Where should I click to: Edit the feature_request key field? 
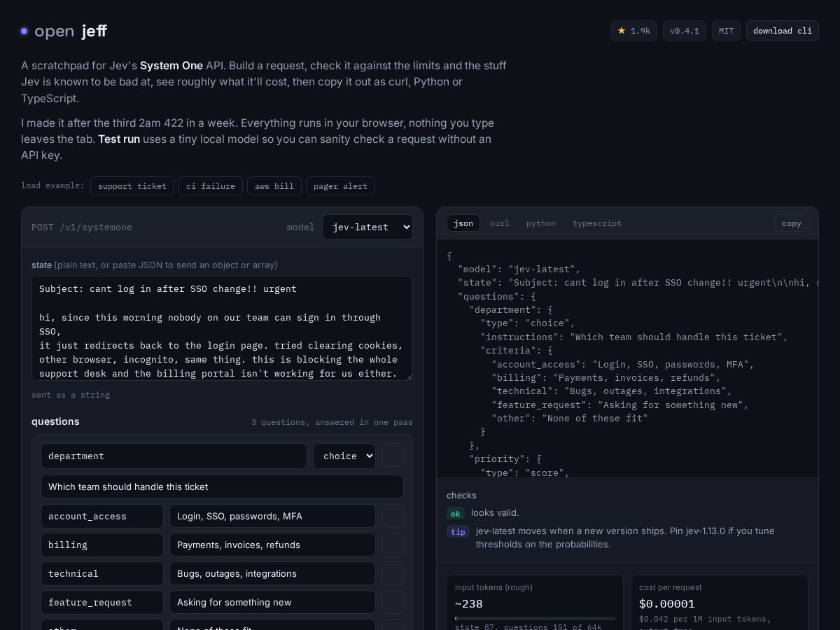[x=102, y=602]
